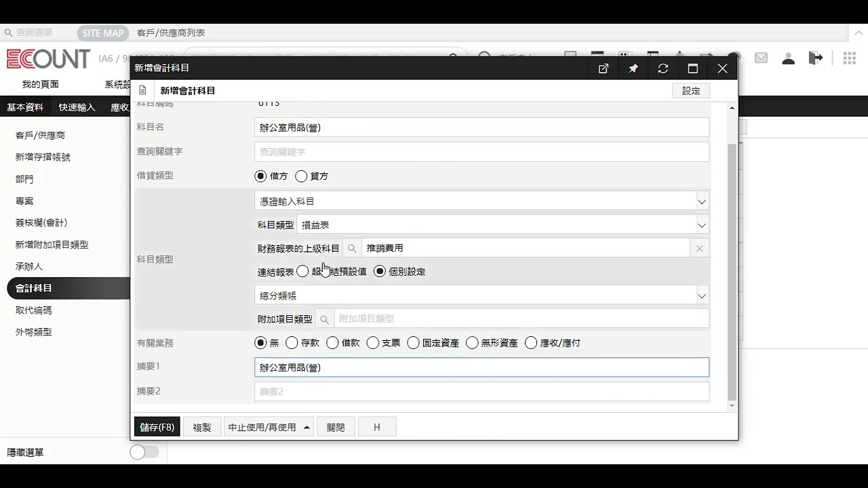The image size is (868, 488).
Task: Open 承辦人 in sidebar
Action: pyautogui.click(x=29, y=267)
